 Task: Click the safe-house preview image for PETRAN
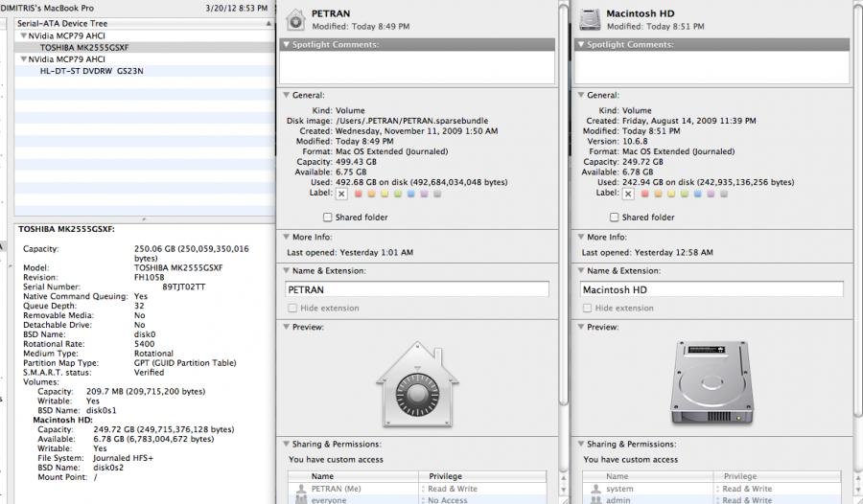click(x=417, y=384)
